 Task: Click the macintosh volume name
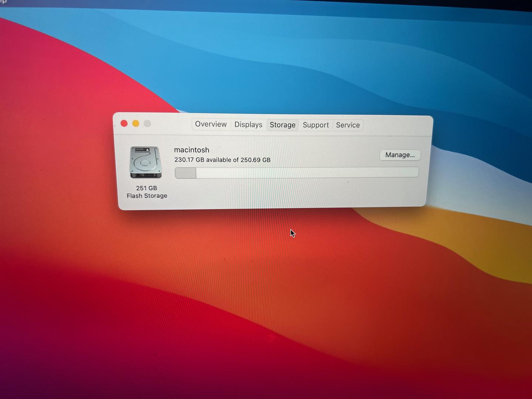(x=191, y=150)
